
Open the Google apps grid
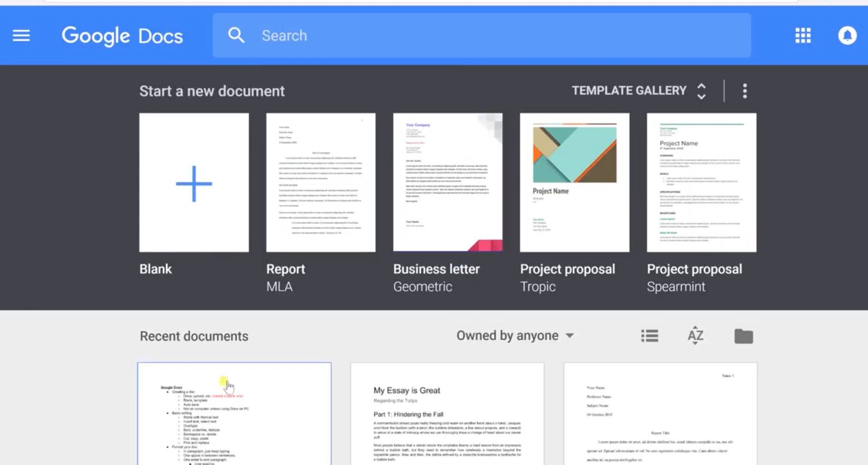tap(803, 36)
